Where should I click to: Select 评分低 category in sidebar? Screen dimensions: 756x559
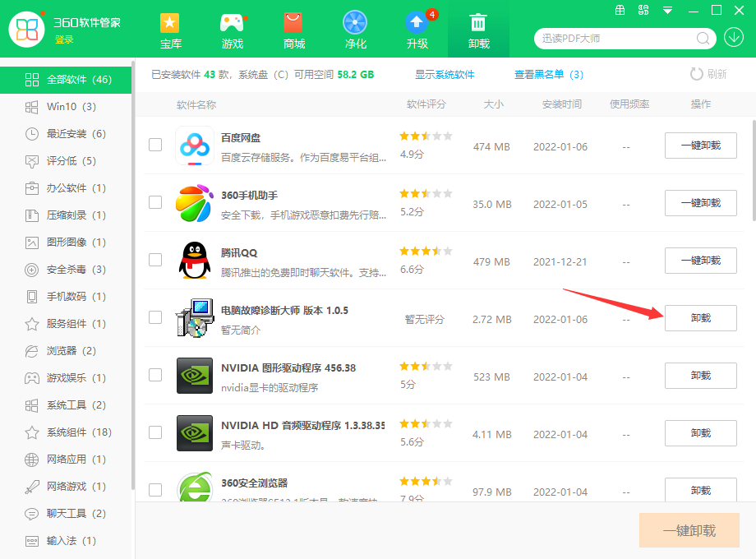click(66, 160)
